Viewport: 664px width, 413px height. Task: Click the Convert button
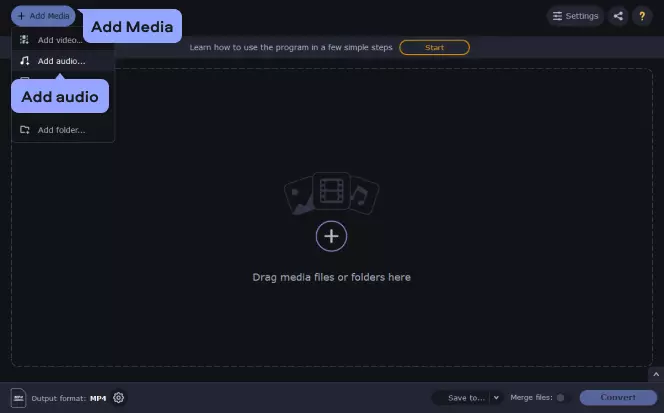click(x=618, y=397)
